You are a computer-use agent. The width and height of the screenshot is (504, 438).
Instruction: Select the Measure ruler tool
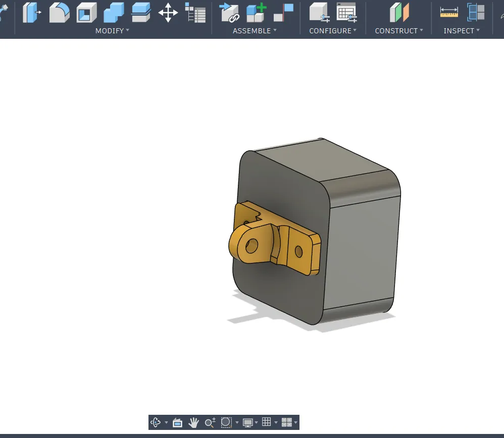[449, 13]
